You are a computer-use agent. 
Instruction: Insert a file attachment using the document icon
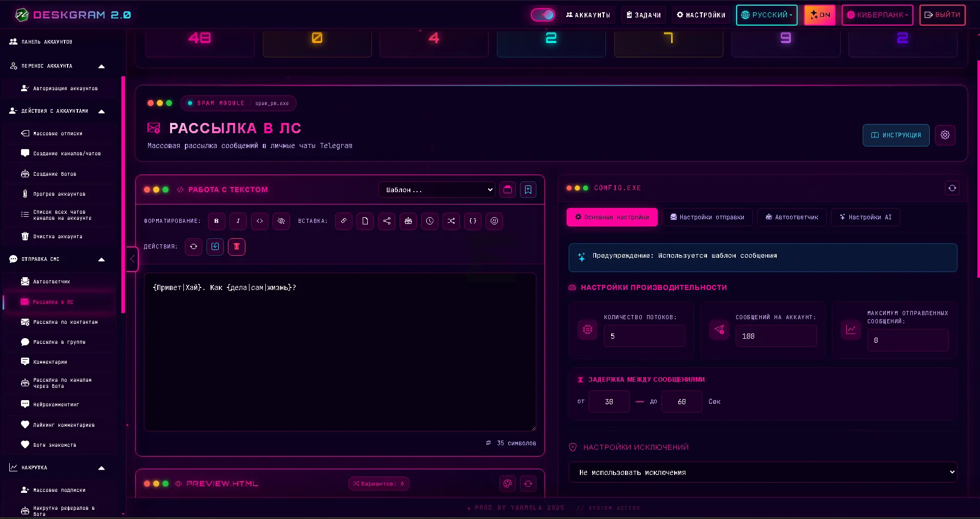pyautogui.click(x=365, y=221)
